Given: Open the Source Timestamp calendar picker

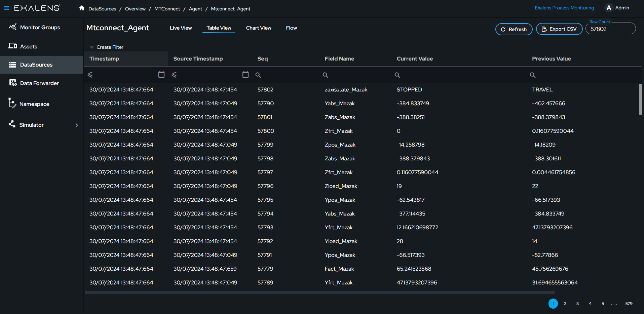Looking at the screenshot, I should pos(245,74).
